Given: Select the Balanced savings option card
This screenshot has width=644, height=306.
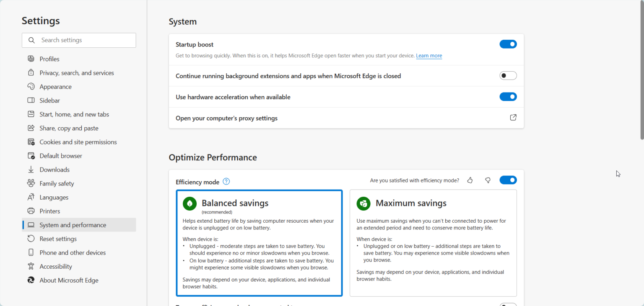Looking at the screenshot, I should 259,243.
